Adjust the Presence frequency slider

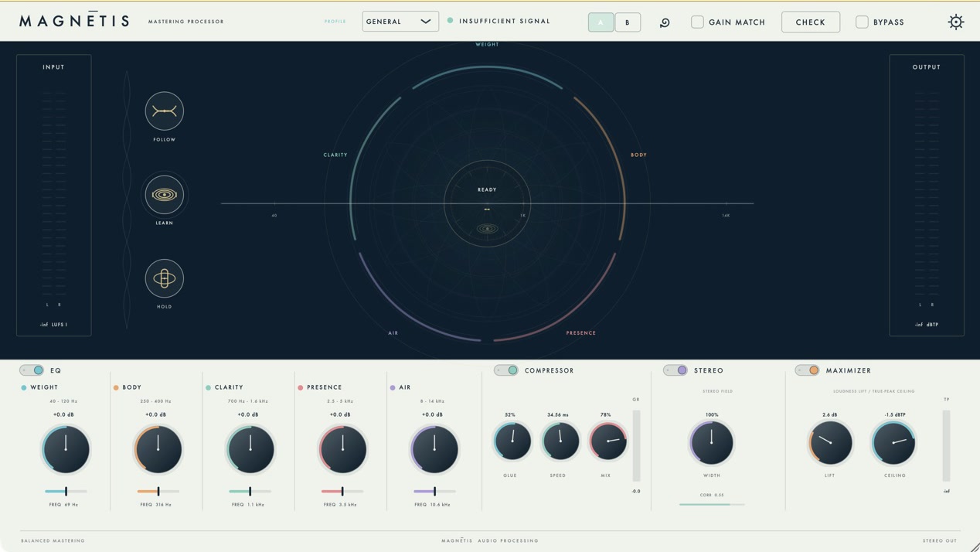pos(342,491)
